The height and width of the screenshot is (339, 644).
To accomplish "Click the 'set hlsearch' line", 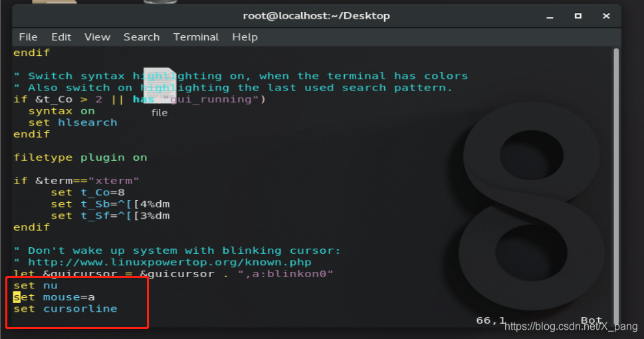I will (72, 122).
